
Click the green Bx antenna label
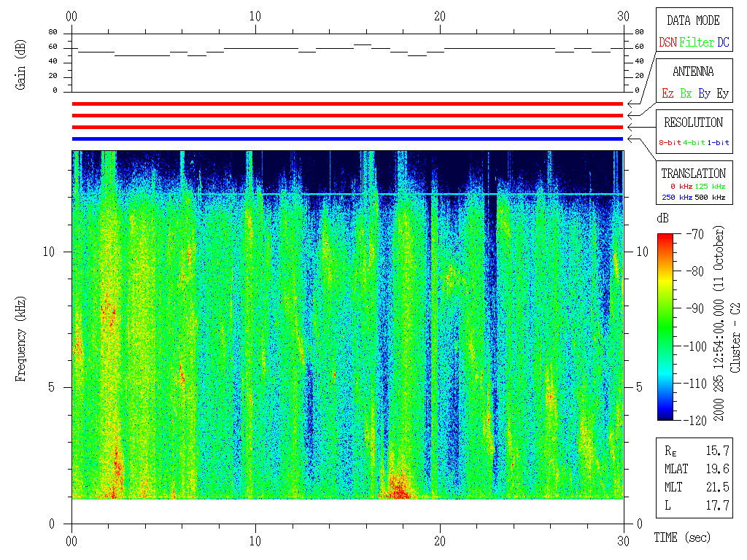point(686,93)
